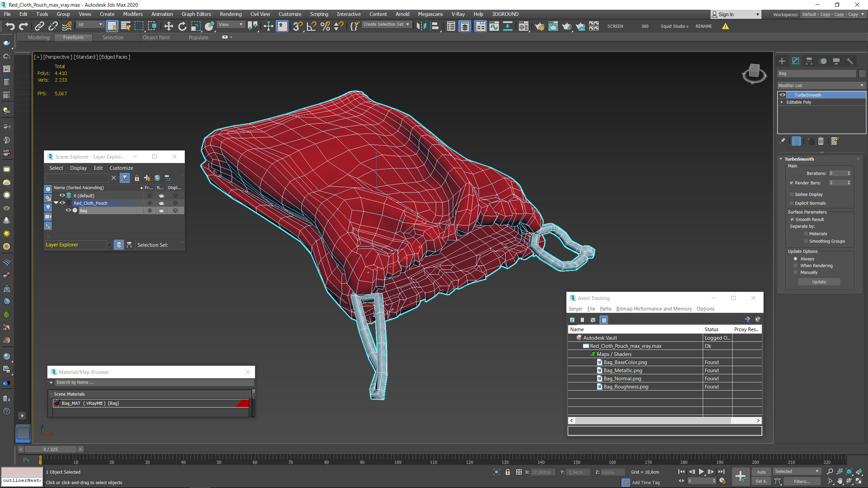
Task: Click Refresh icon in Asset Tracking
Action: click(x=572, y=320)
